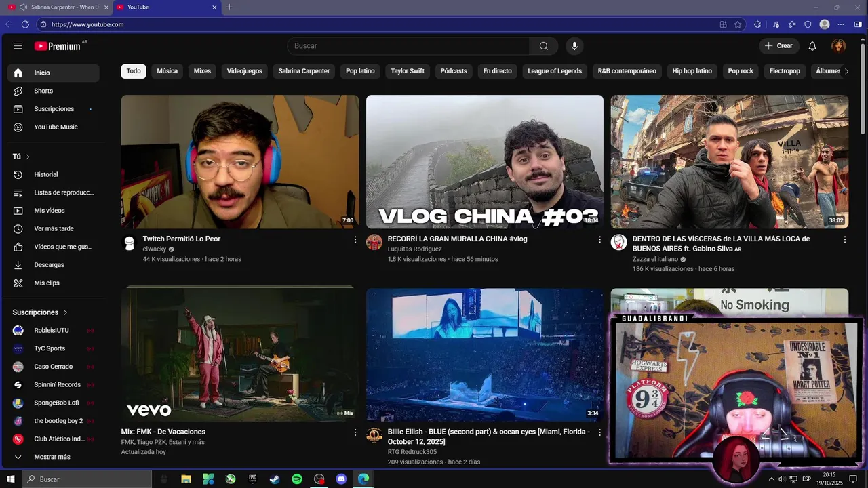Screen dimensions: 868x488
Task: Select the League of Legends chip
Action: [x=555, y=71]
